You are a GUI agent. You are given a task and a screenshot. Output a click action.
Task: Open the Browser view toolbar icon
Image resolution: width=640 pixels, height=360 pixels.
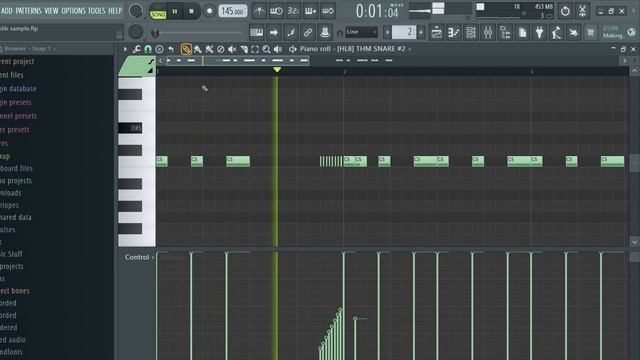point(505,32)
